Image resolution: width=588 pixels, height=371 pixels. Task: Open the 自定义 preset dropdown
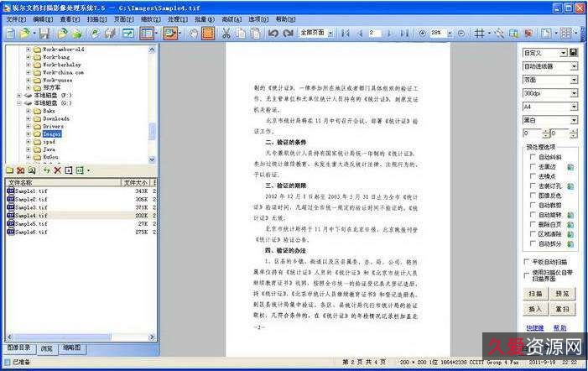(x=563, y=53)
